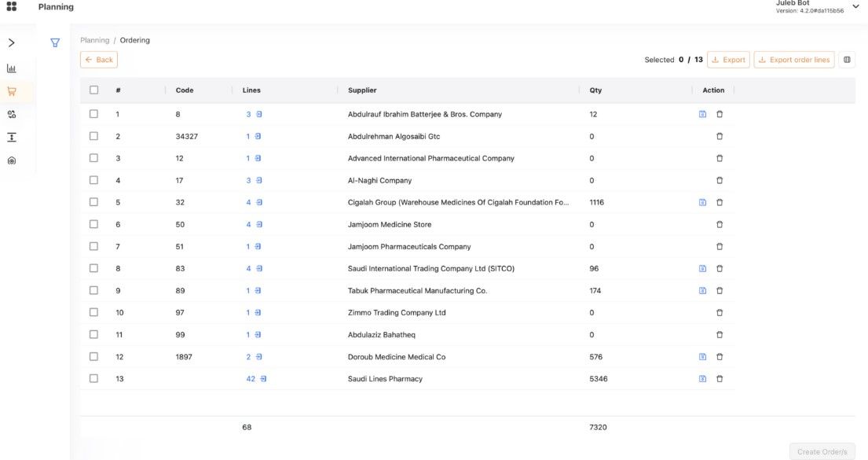Open the filter funnel panel
Screen dimensions: 868x460
coord(55,43)
